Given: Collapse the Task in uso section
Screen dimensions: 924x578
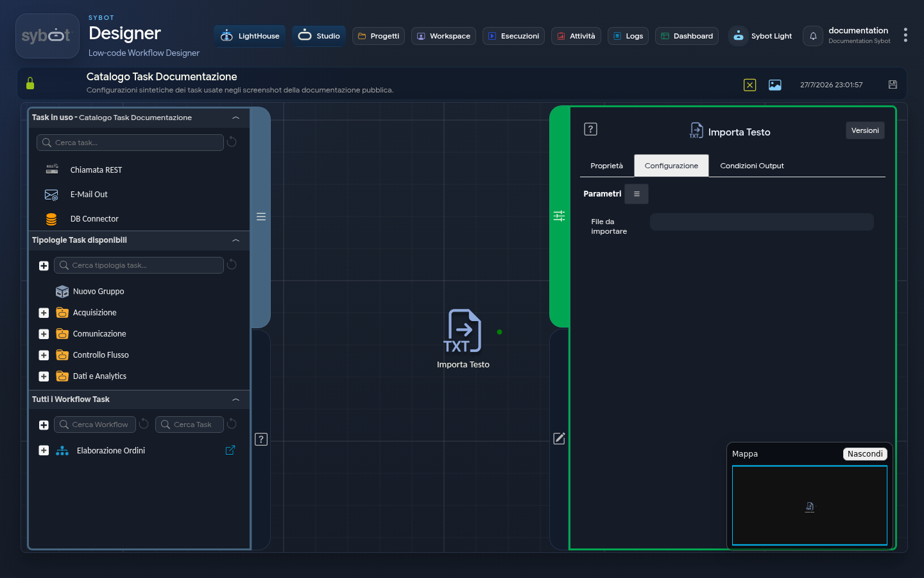Looking at the screenshot, I should pyautogui.click(x=235, y=118).
